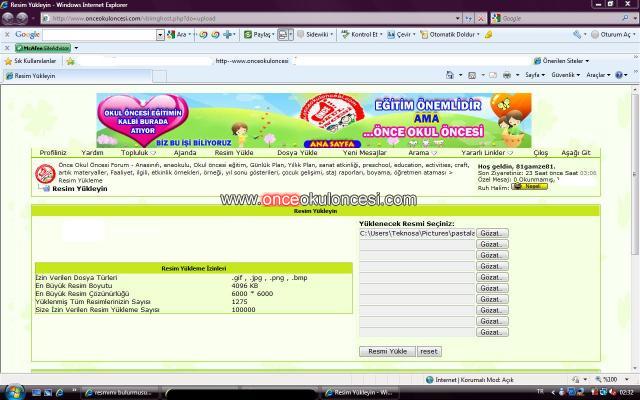This screenshot has height=400, width=640.
Task: Click the first Gözat browse button
Action: pos(492,233)
